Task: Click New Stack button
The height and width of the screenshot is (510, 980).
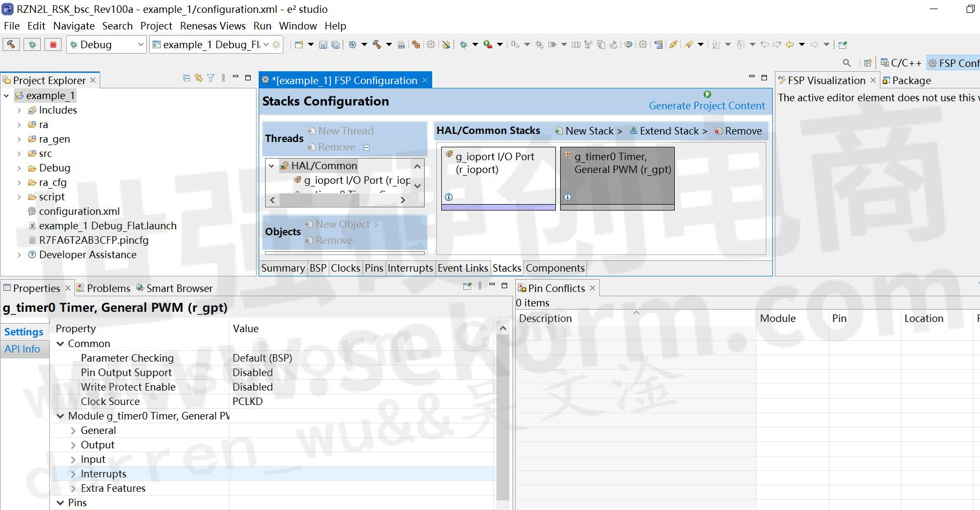Action: coord(589,131)
